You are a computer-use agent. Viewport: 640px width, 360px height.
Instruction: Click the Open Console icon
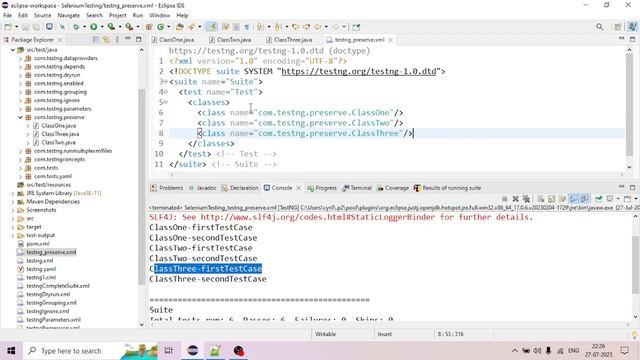[627, 199]
